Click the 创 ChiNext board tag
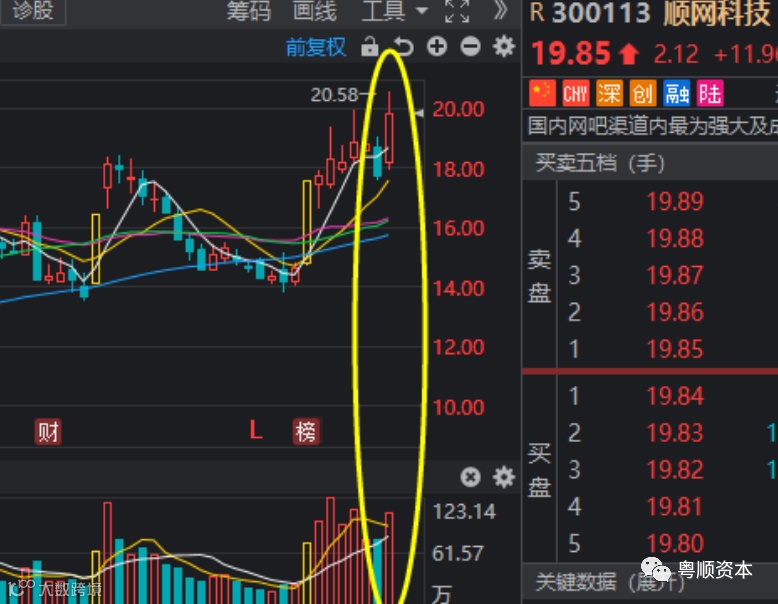 point(643,93)
